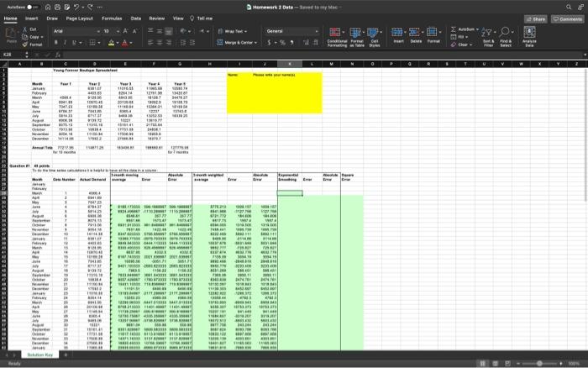The width and height of the screenshot is (588, 368).
Task: Open the General number format dropdown
Action: coord(292,32)
